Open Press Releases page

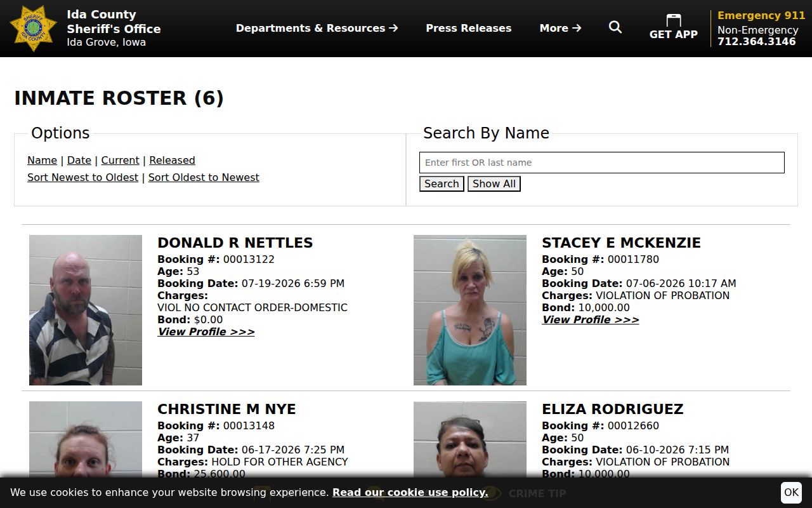tap(469, 28)
